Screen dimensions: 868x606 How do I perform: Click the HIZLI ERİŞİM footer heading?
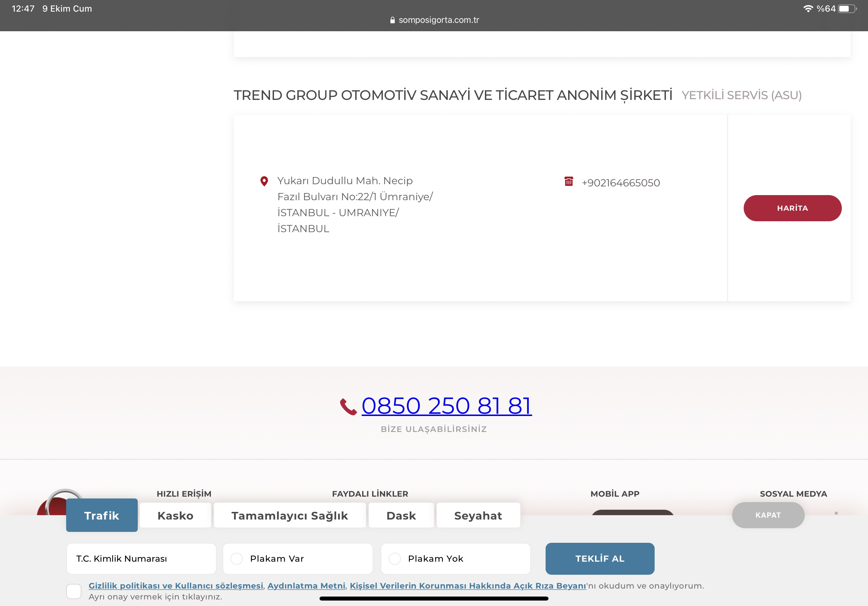(184, 494)
